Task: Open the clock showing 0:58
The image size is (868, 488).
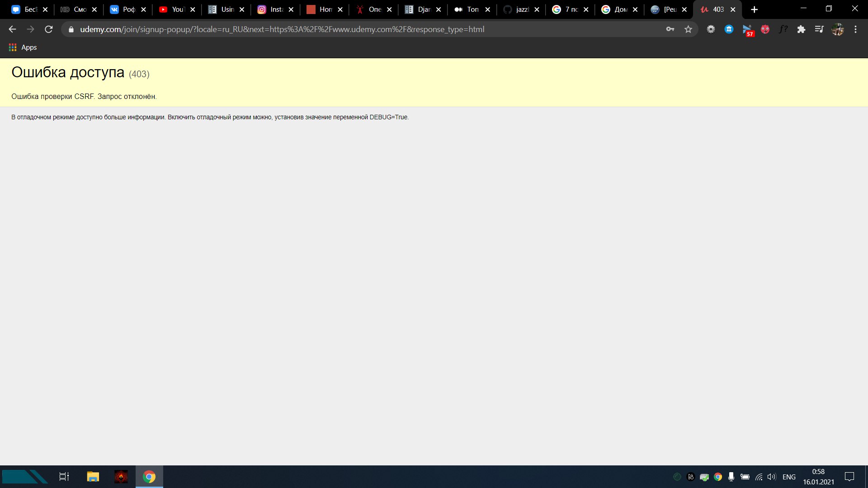Action: pos(818,477)
